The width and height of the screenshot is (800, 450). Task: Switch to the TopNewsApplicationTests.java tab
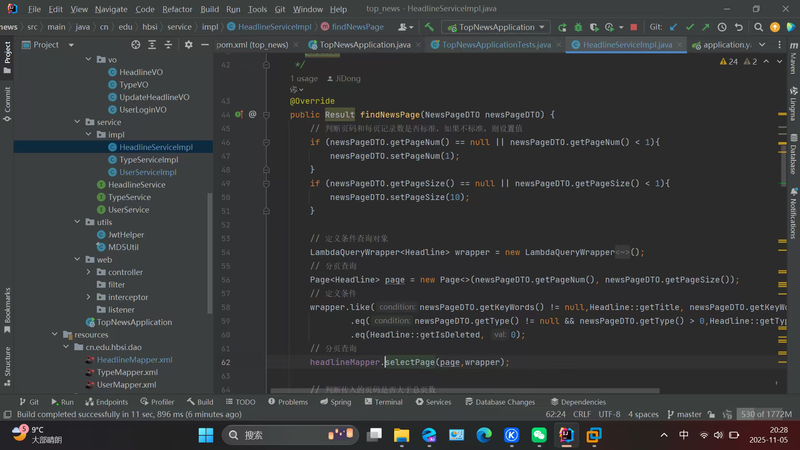[x=496, y=45]
